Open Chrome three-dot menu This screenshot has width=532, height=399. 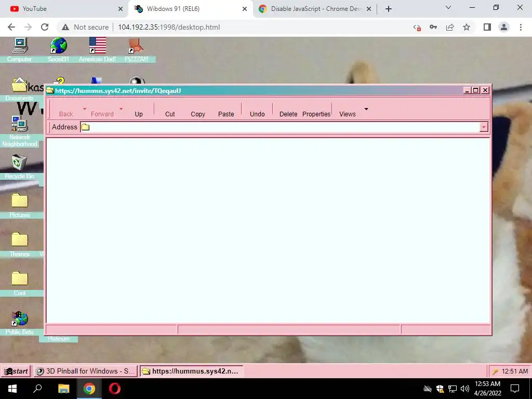[x=521, y=27]
